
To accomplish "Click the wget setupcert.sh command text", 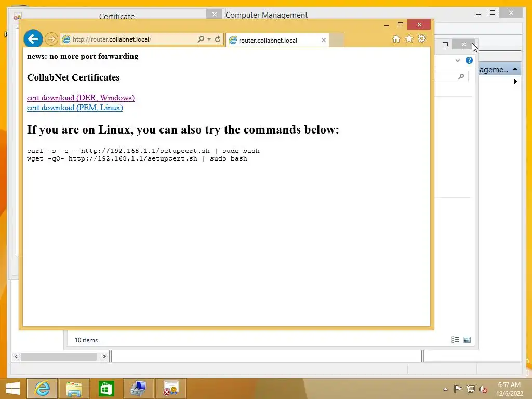I will (x=137, y=158).
